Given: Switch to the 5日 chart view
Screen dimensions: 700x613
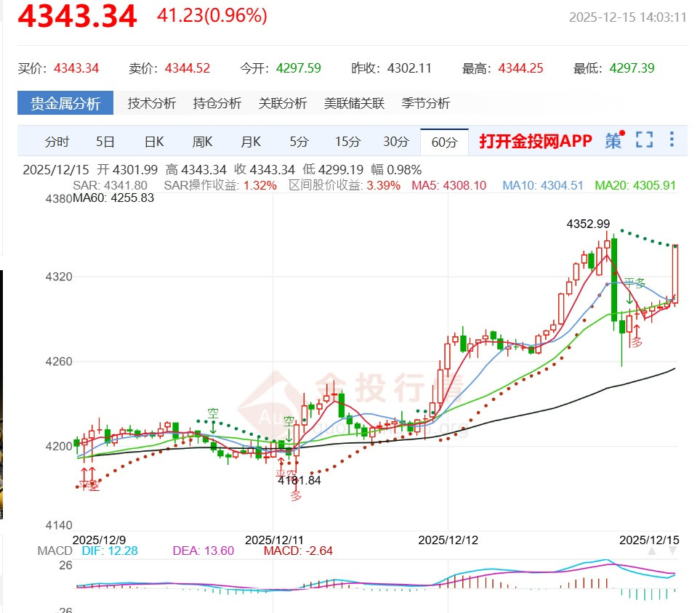Looking at the screenshot, I should point(105,142).
